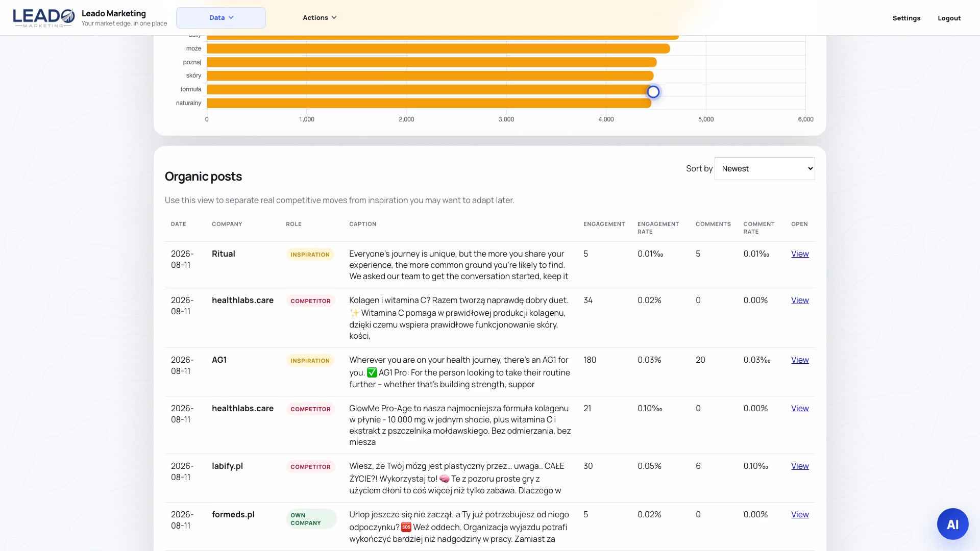Screen dimensions: 980x551
Task: Click Competitor badge in labify.pl row
Action: pyautogui.click(x=310, y=467)
